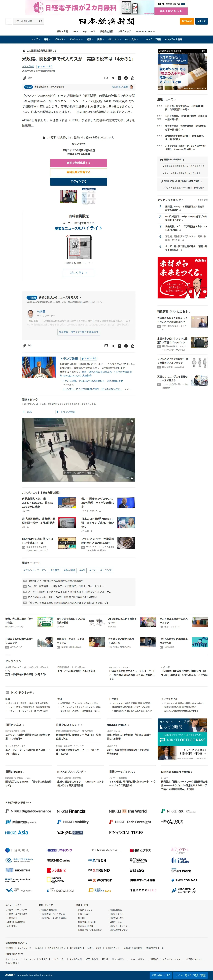Open top share/export icon

(133, 78)
